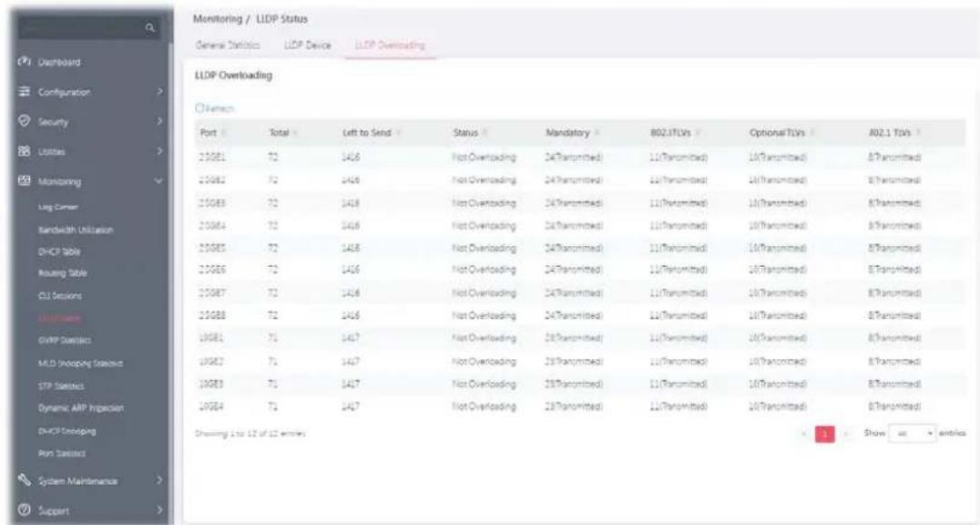Open Routing Table in the sidebar
The width and height of the screenshot is (980, 525).
pos(63,273)
